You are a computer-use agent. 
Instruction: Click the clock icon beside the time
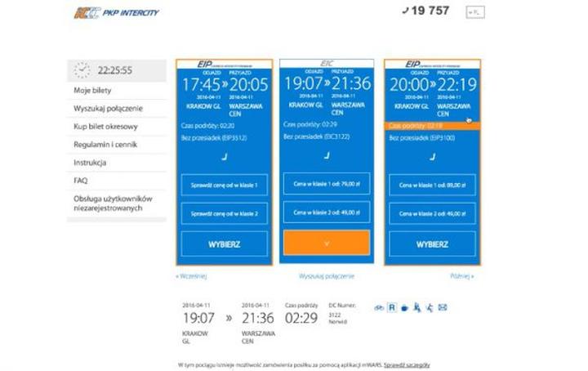point(82,70)
